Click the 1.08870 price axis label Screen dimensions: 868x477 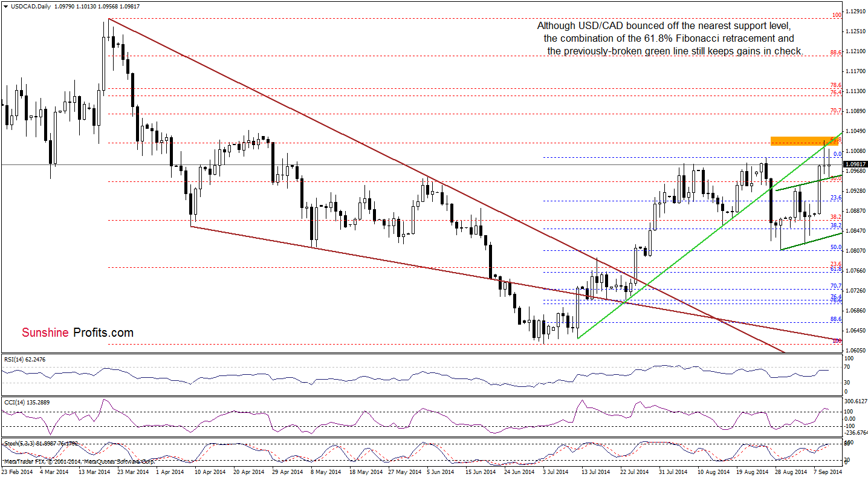pos(854,211)
